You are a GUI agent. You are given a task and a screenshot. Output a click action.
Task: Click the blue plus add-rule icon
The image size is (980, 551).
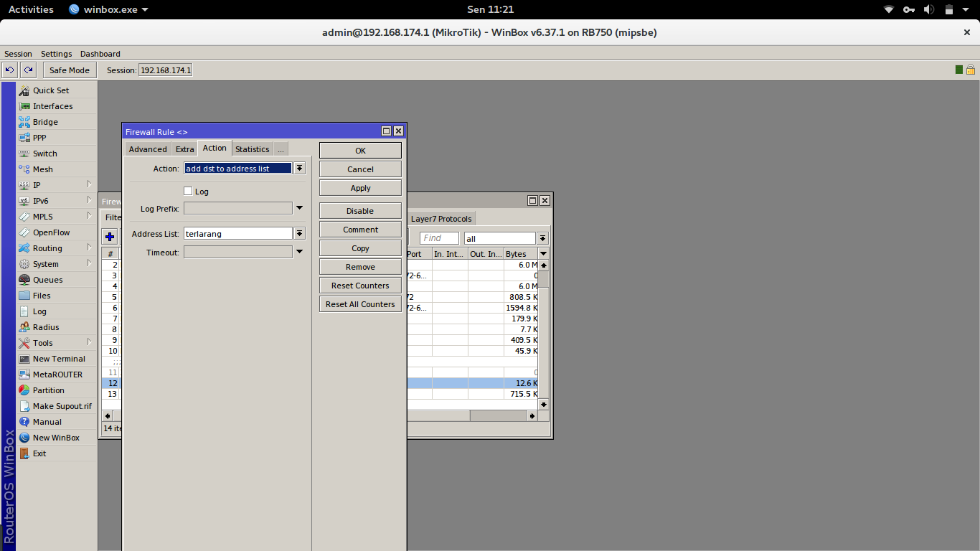point(110,237)
